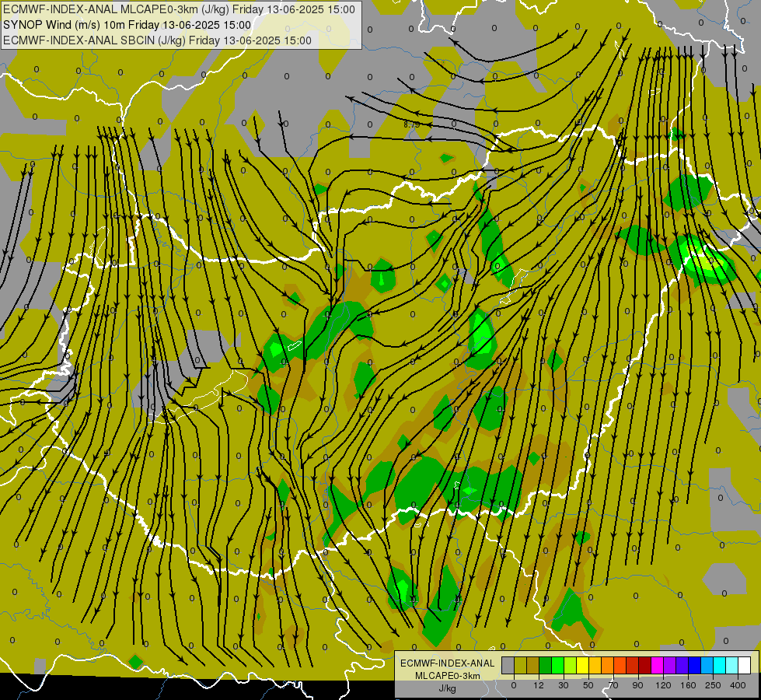Image resolution: width=761 pixels, height=700 pixels.
Task: Pick the pure yellow legend swatch
Action: (583, 665)
